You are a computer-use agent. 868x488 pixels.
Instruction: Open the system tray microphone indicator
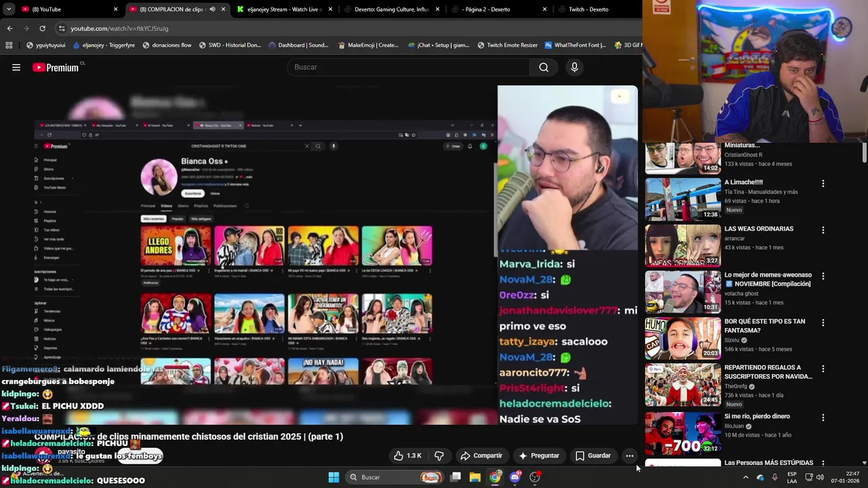point(774,477)
